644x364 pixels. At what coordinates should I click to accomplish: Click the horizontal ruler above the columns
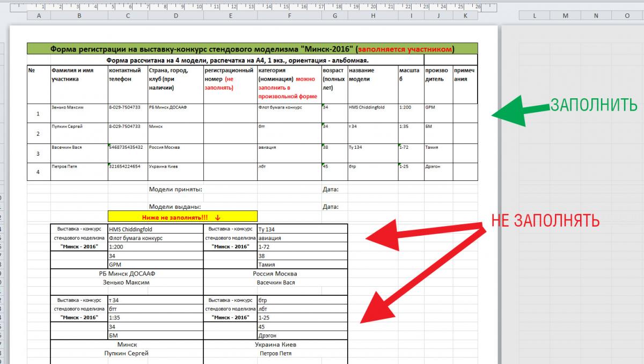pos(241,7)
